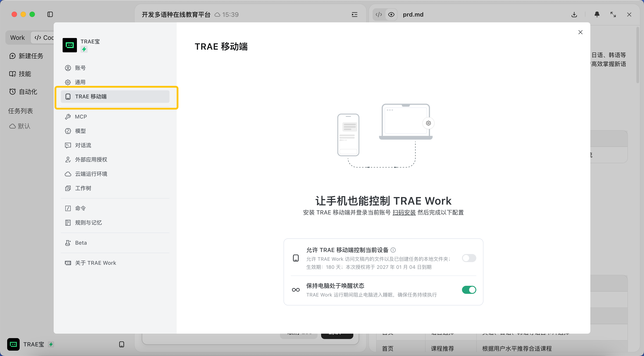Close the prd.md panel

coord(629,15)
